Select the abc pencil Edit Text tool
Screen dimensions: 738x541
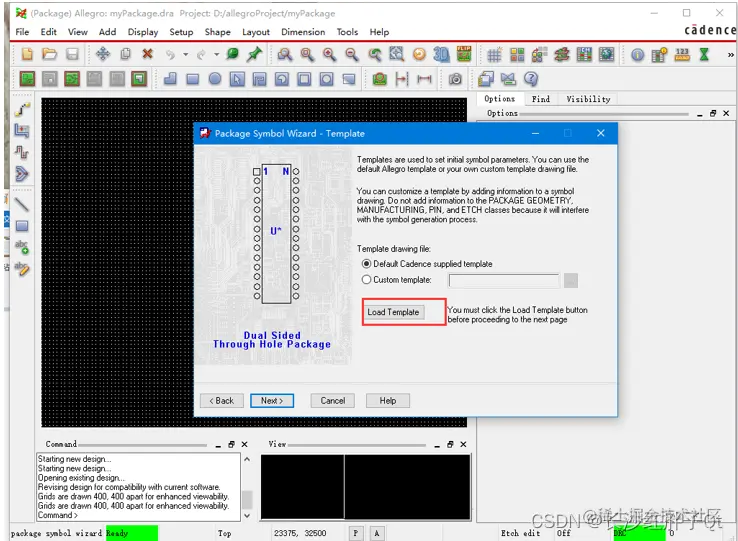click(22, 268)
